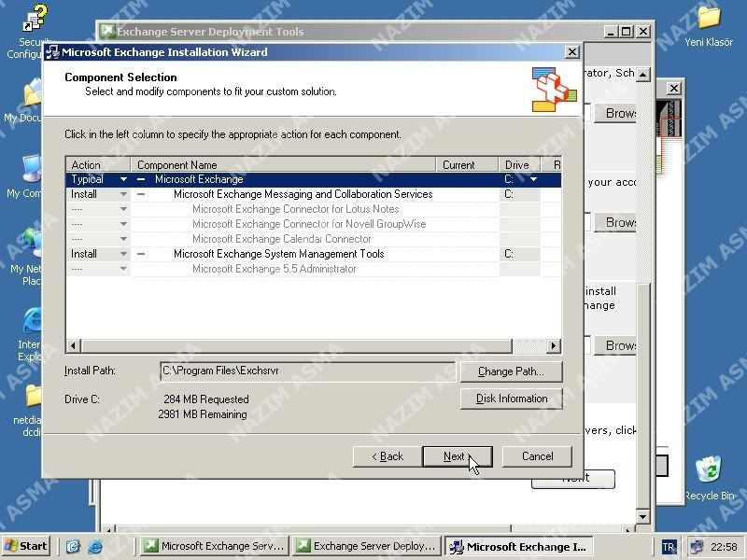747x560 pixels.
Task: Click the system tray icon beside the clock
Action: (697, 547)
